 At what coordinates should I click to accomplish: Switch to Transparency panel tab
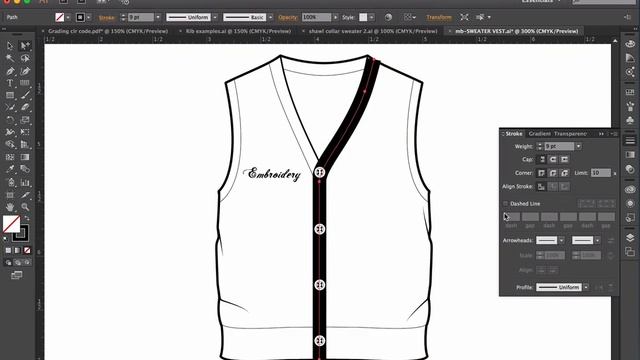571,133
